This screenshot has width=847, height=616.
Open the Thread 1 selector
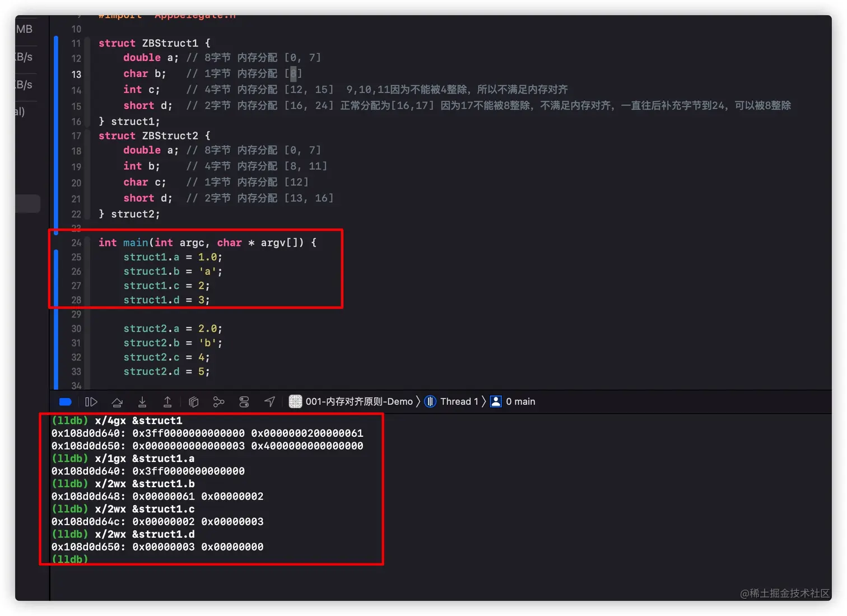[459, 402]
